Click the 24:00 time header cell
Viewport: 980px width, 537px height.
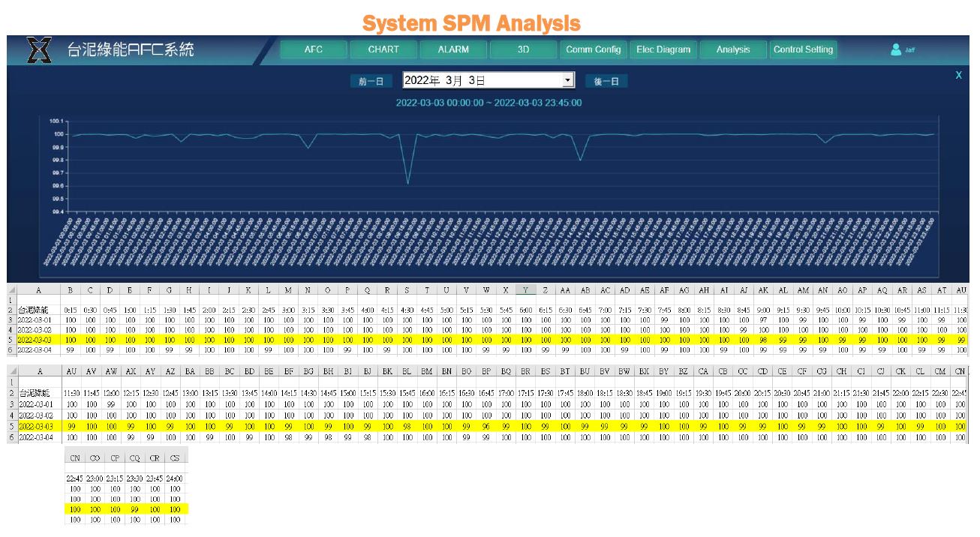[x=175, y=478]
